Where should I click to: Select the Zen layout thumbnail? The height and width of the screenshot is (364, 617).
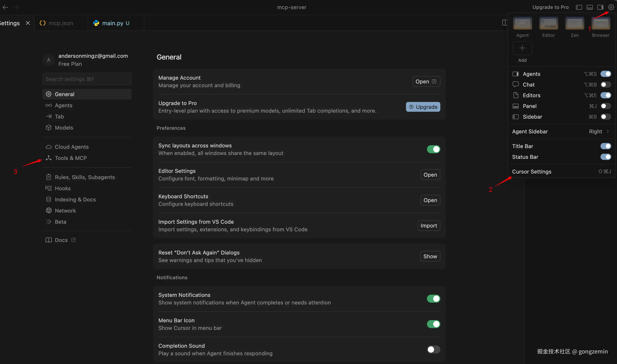click(x=575, y=23)
